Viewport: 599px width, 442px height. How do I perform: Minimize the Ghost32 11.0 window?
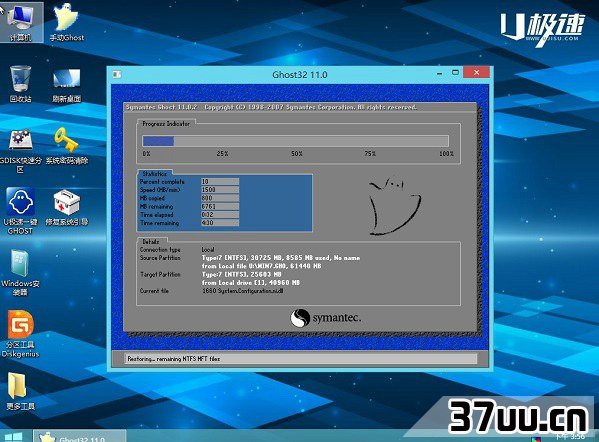point(440,73)
